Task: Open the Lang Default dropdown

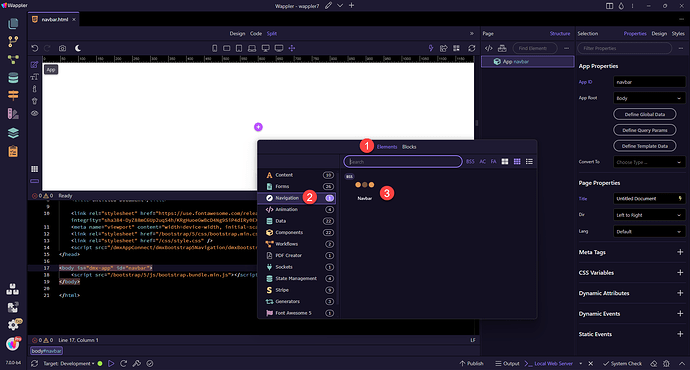Action: [x=649, y=231]
